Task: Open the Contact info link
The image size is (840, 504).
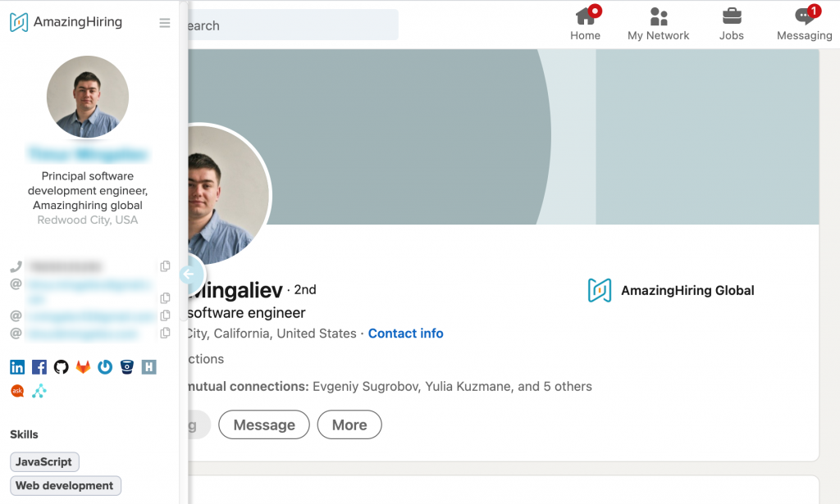Action: click(405, 334)
